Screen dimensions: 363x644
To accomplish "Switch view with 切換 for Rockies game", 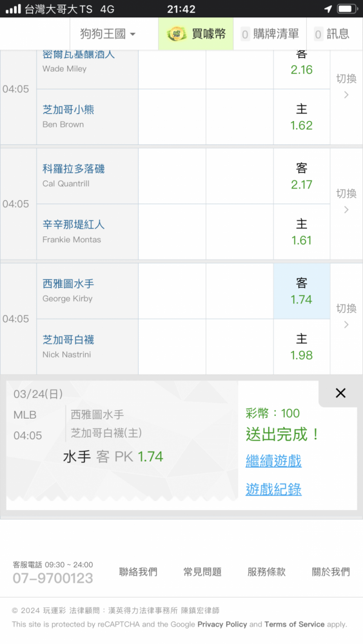I will (346, 201).
